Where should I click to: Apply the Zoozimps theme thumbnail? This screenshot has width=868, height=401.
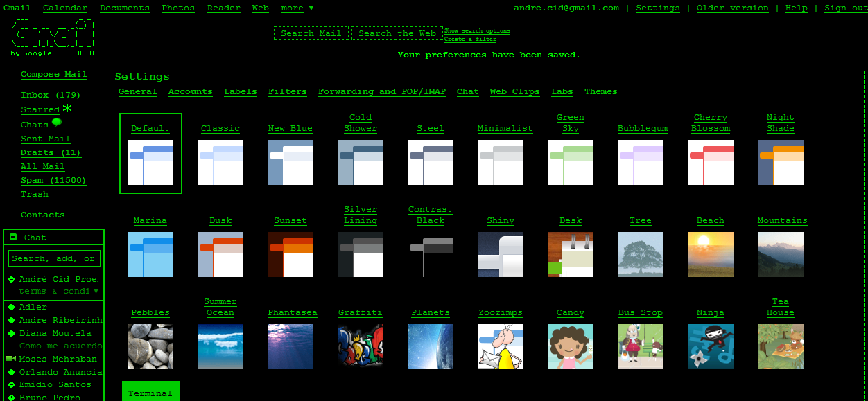coord(501,347)
